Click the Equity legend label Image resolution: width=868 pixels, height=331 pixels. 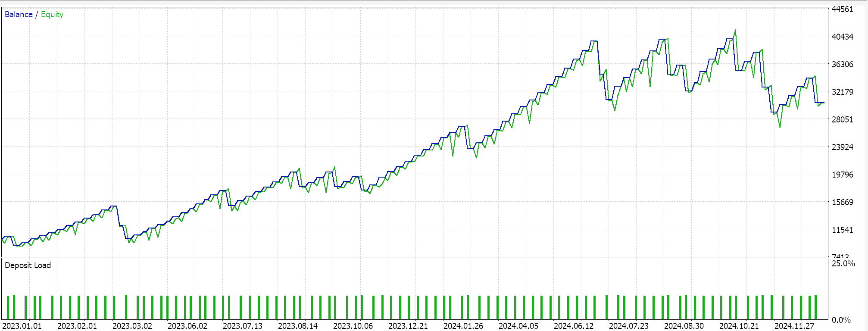point(52,15)
